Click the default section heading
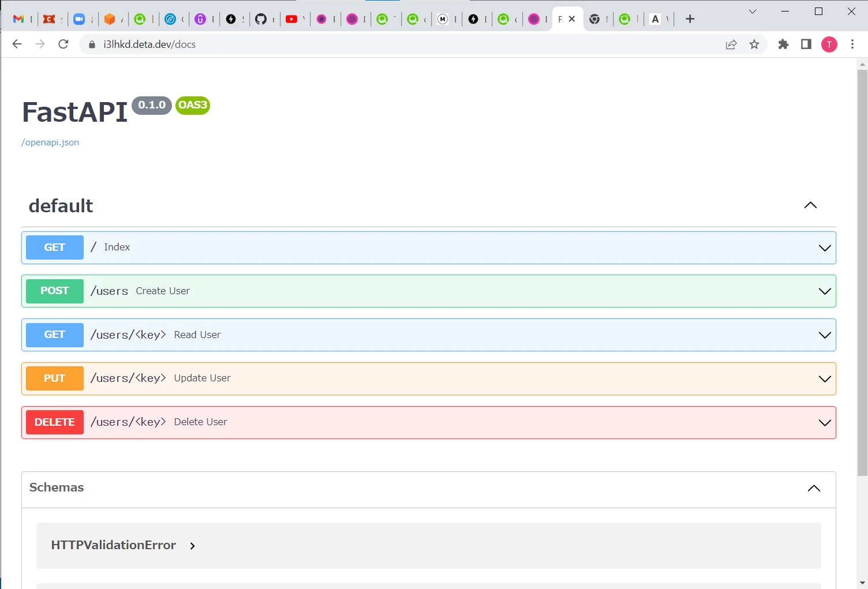This screenshot has width=868, height=589. point(61,206)
